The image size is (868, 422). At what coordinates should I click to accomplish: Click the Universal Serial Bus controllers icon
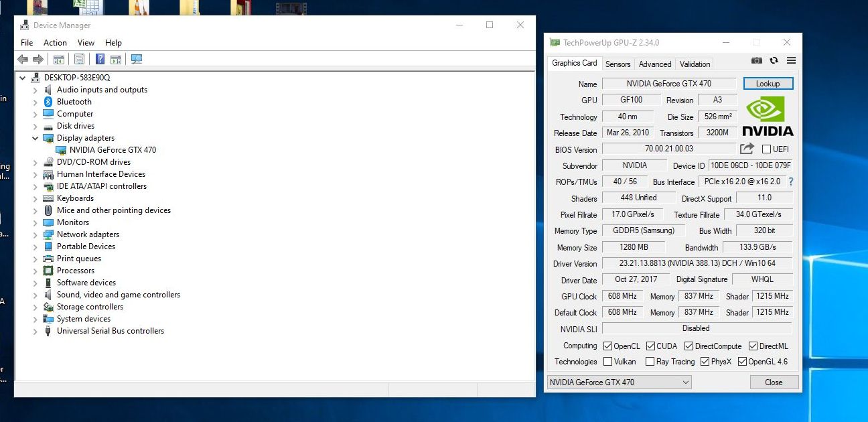(x=48, y=331)
